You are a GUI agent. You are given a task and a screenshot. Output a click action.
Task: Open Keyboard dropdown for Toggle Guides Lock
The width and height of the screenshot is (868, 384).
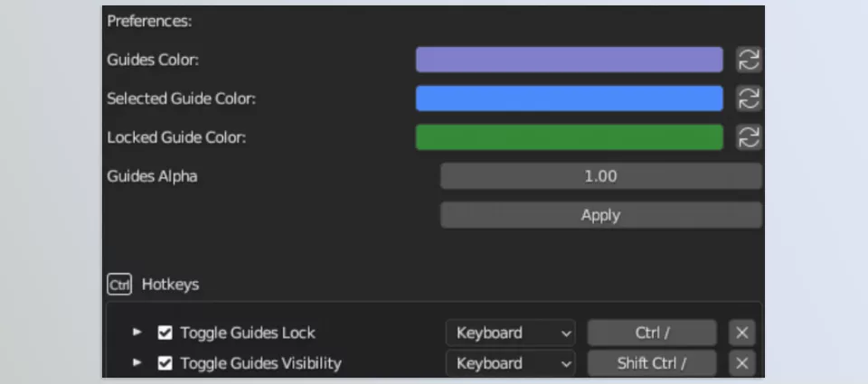tap(511, 332)
